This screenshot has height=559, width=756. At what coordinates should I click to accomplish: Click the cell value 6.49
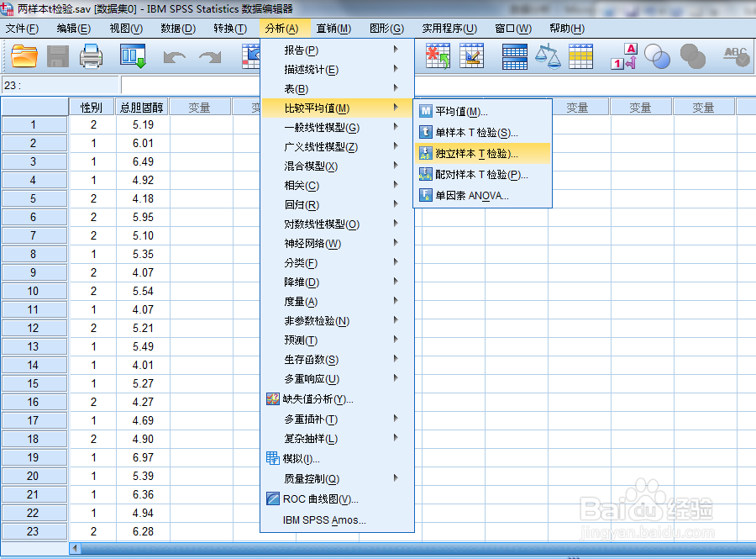pyautogui.click(x=143, y=161)
